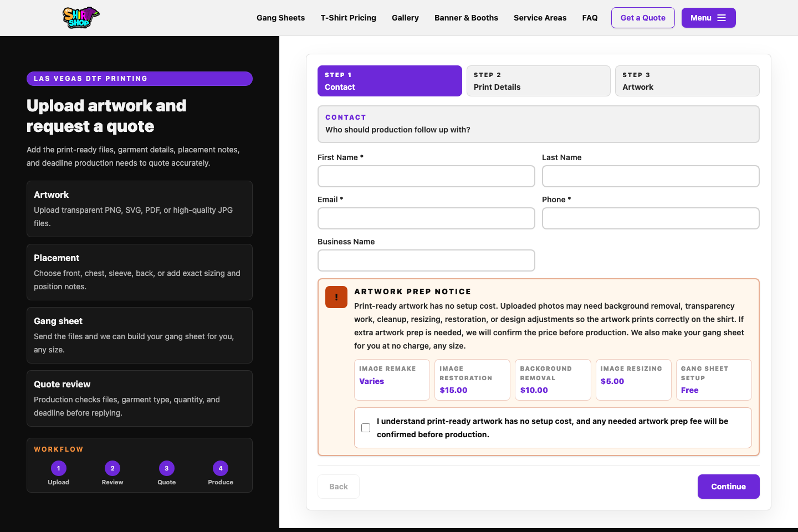Select the Business Name input
The width and height of the screenshot is (798, 532).
point(426,260)
